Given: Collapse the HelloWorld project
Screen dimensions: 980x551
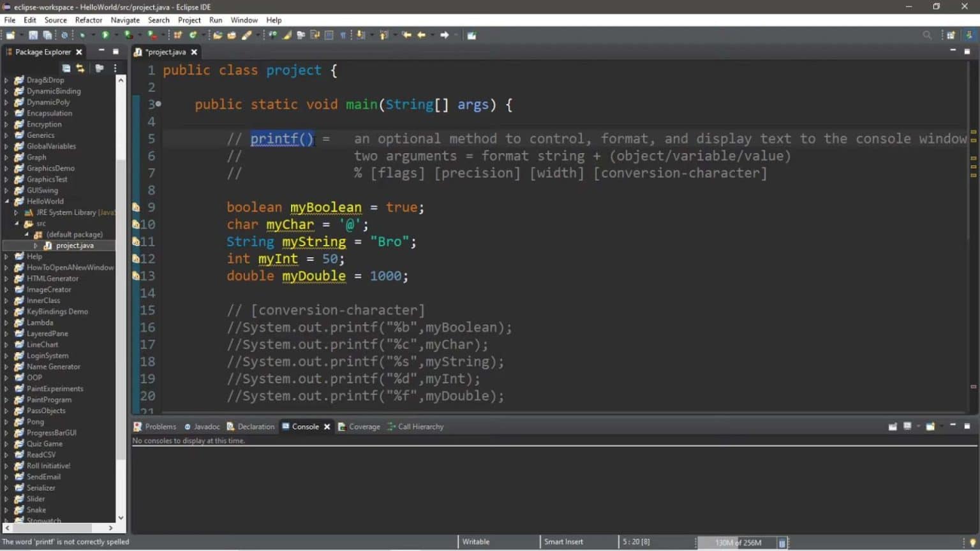Looking at the screenshot, I should pyautogui.click(x=6, y=201).
